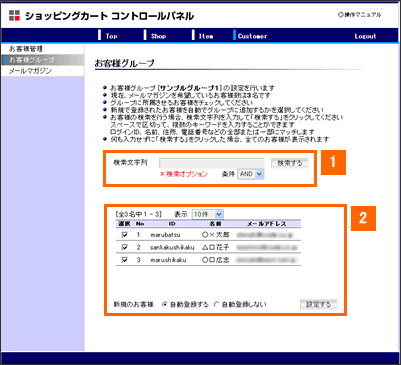
Task: Click the メールアドレス column header
Action: tap(267, 224)
